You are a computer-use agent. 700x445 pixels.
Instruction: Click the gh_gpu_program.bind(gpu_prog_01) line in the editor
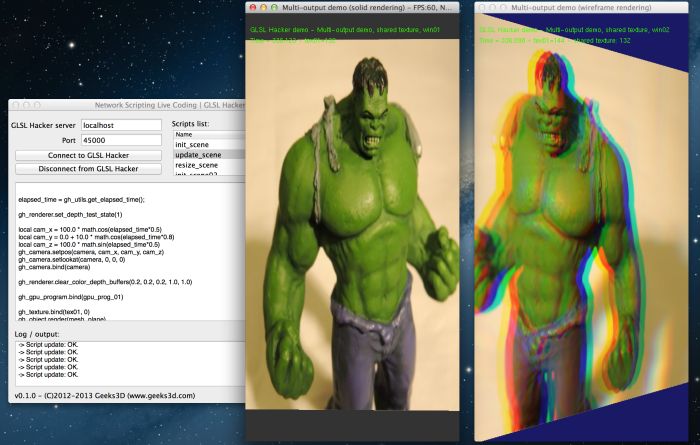click(71, 297)
